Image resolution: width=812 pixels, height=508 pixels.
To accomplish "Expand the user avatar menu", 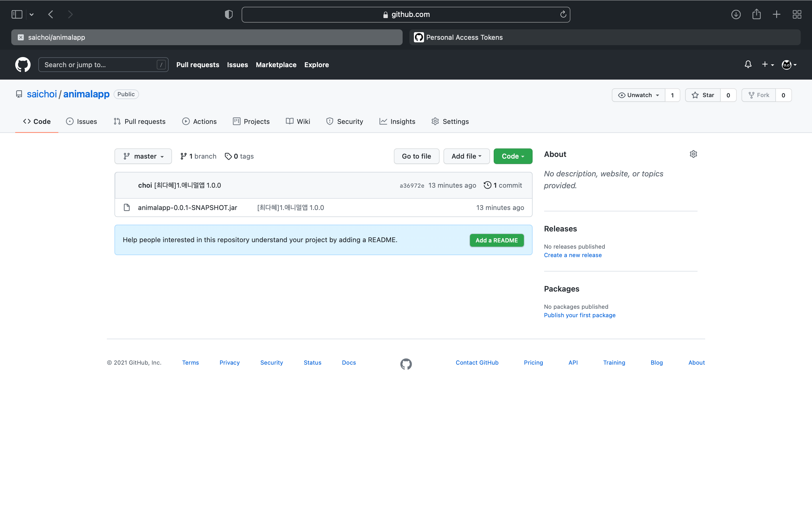I will tap(789, 65).
